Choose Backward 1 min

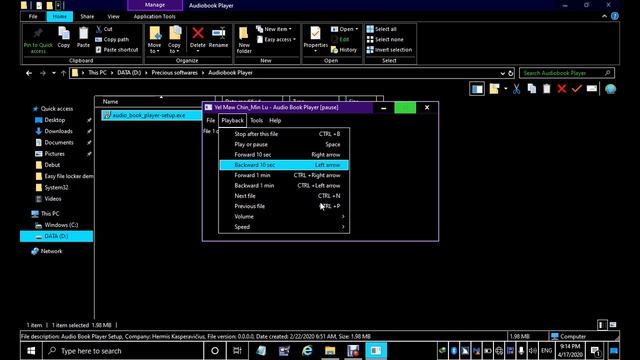point(284,185)
